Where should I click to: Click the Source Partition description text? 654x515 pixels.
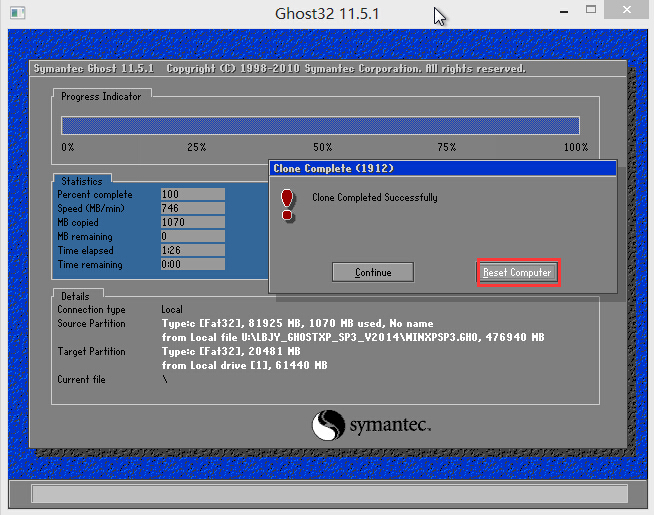tap(352, 330)
